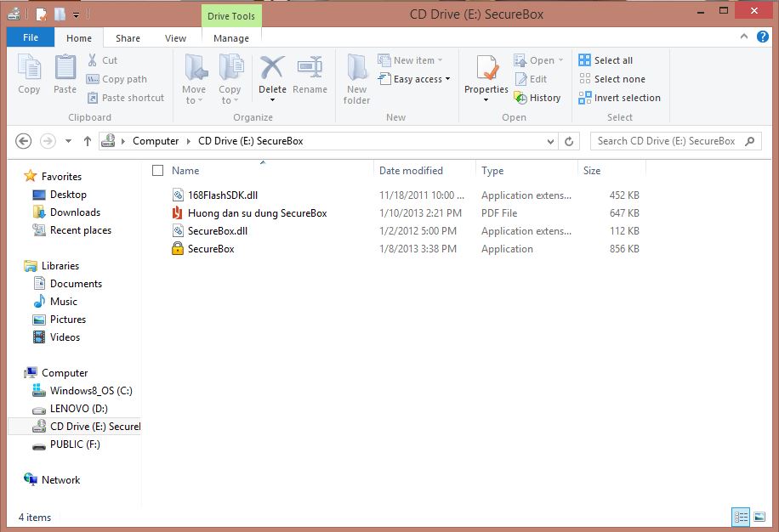Click the Select none option
This screenshot has height=532, width=779.
tap(611, 79)
